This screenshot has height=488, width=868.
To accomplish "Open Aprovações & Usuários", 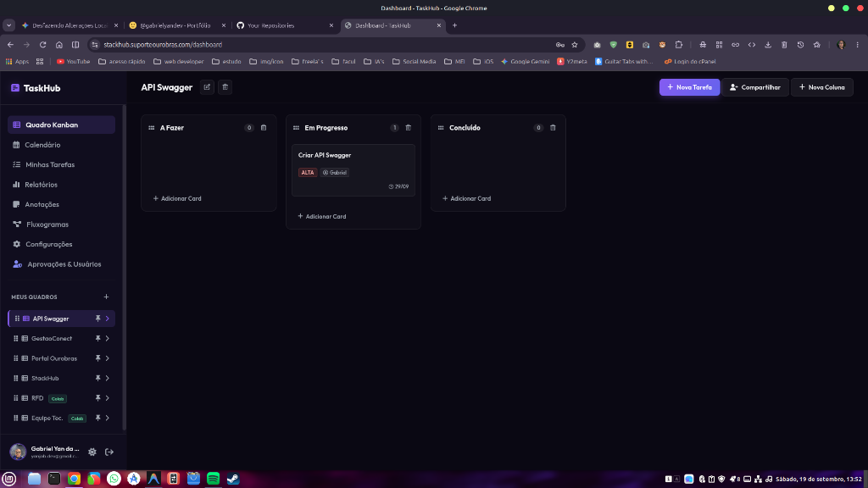I will click(x=61, y=264).
